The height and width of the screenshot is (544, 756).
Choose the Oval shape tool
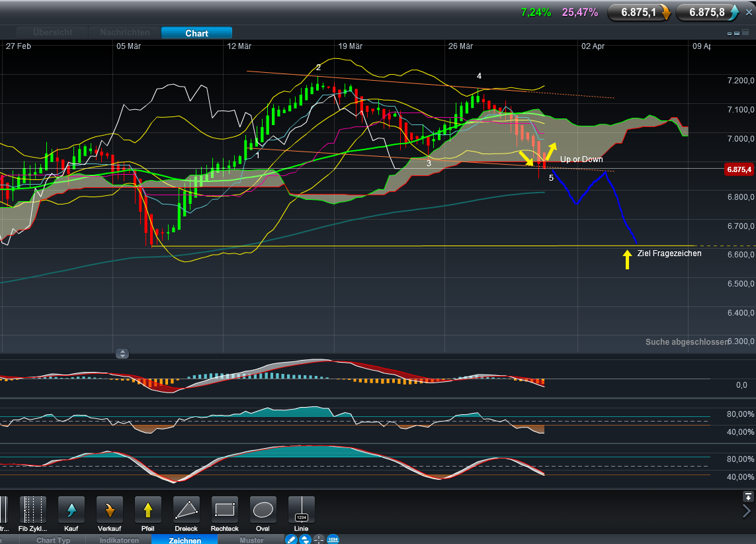pos(263,510)
